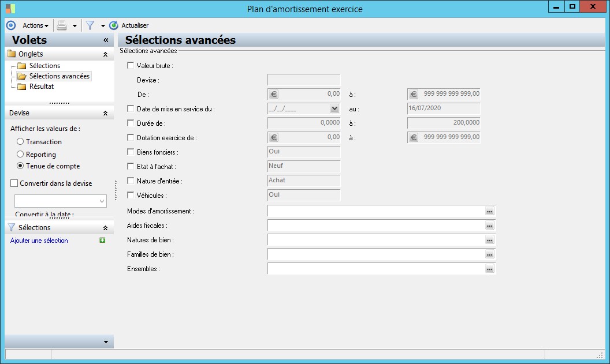Open the Actions dropdown menu
This screenshot has height=364, width=610.
(x=35, y=25)
